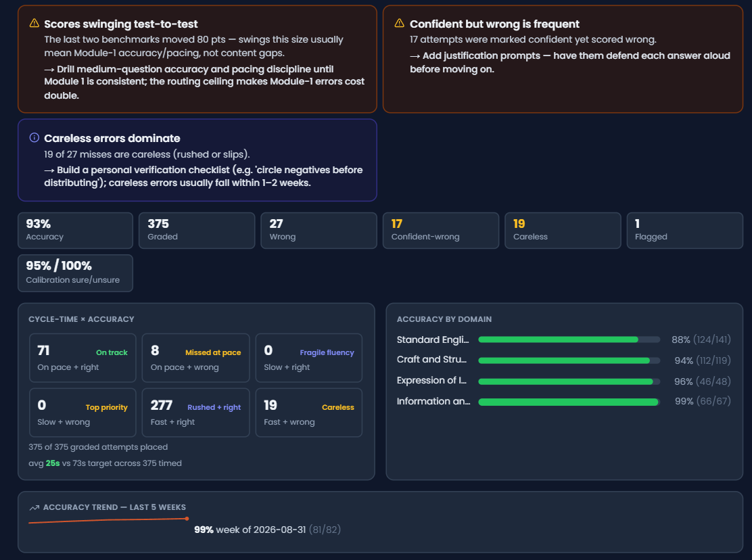Click '375 of 375 graded attempts placed' text

point(98,447)
